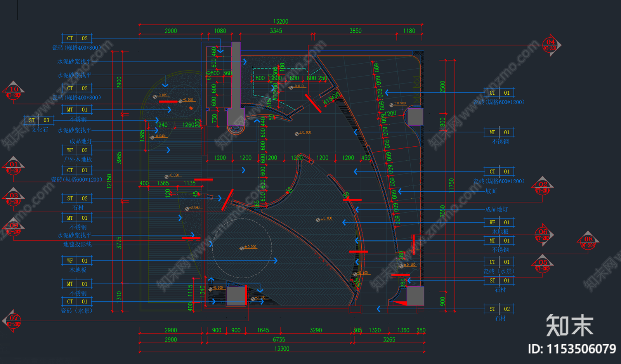Click bottom dimension 1320
The width and height of the screenshot is (621, 364).
click(x=375, y=330)
